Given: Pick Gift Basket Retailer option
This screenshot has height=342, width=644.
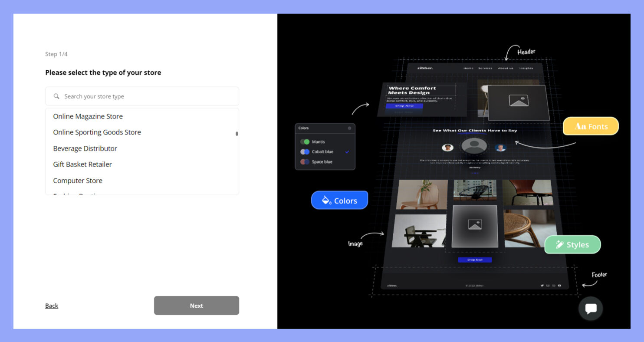Looking at the screenshot, I should [x=82, y=164].
